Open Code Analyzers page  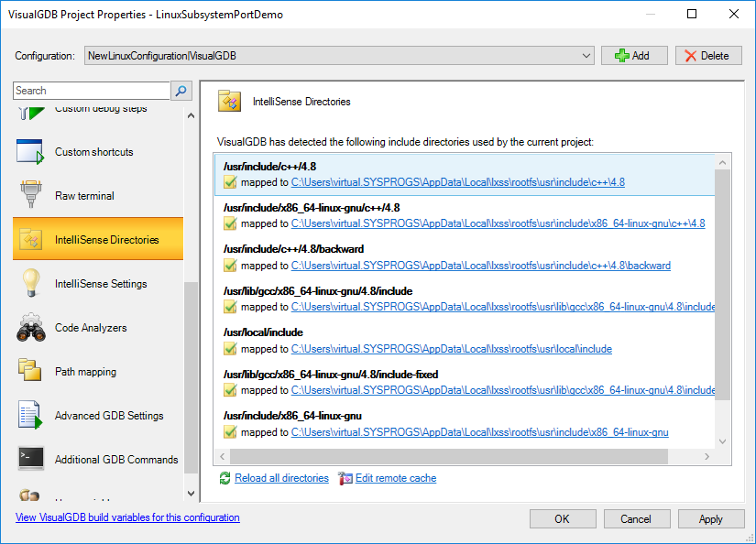pyautogui.click(x=98, y=328)
